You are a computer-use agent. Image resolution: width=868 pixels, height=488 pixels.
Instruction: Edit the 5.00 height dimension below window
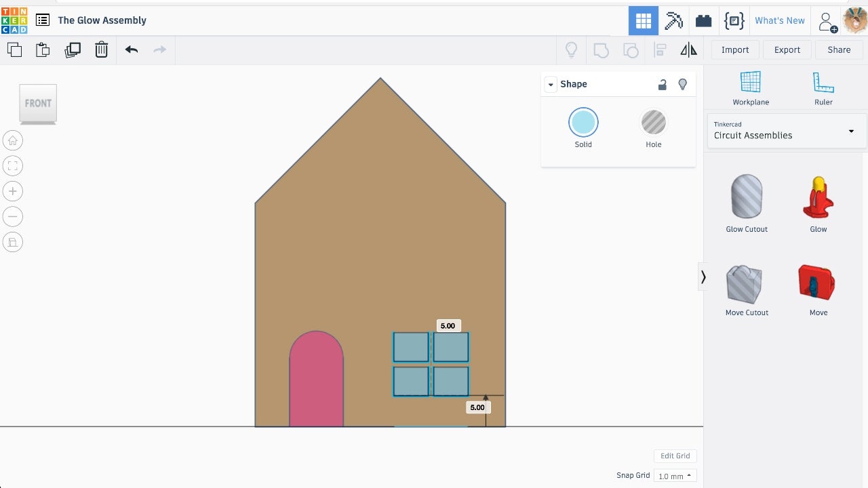pyautogui.click(x=477, y=407)
